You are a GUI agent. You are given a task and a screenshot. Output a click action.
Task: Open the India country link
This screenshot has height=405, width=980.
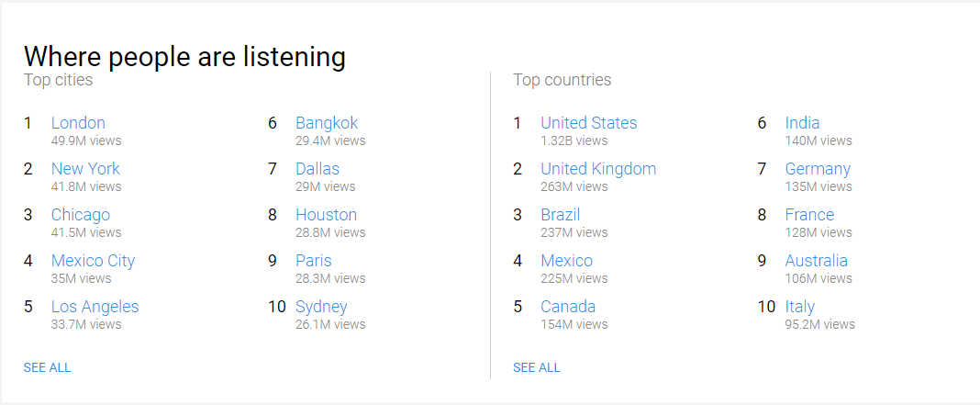point(803,123)
